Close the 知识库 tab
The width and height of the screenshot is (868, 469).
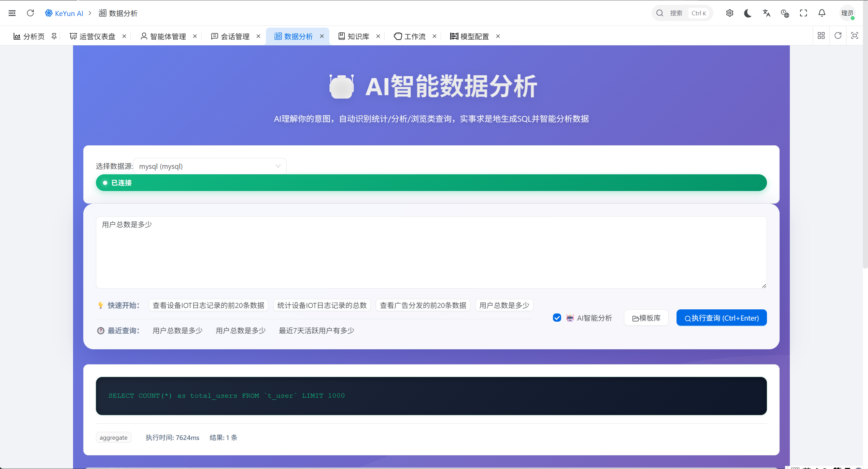[x=378, y=36]
